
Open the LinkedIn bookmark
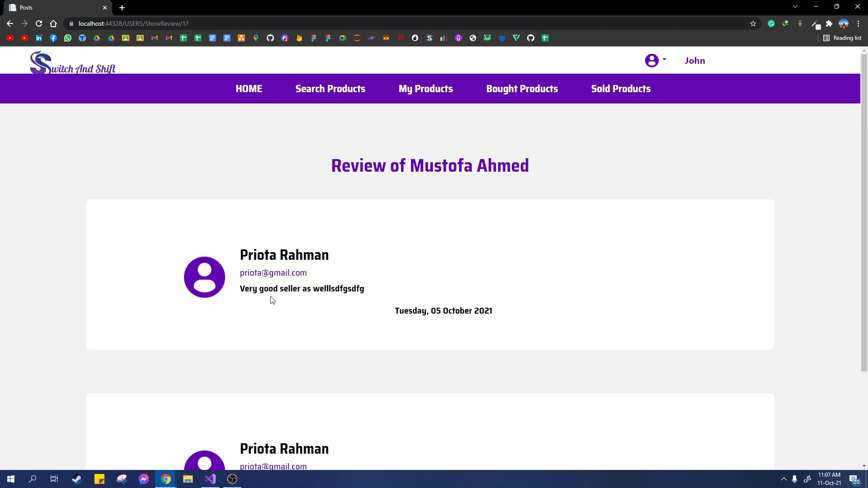pos(39,38)
